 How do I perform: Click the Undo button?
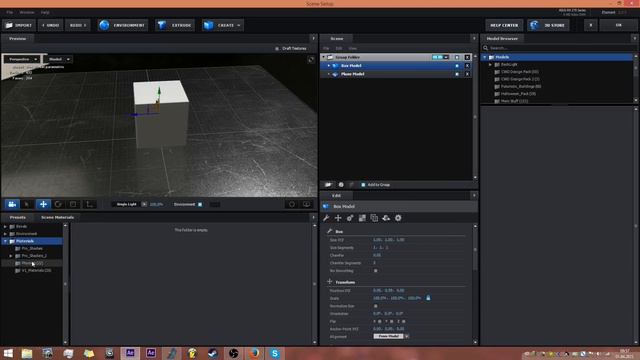(51, 25)
